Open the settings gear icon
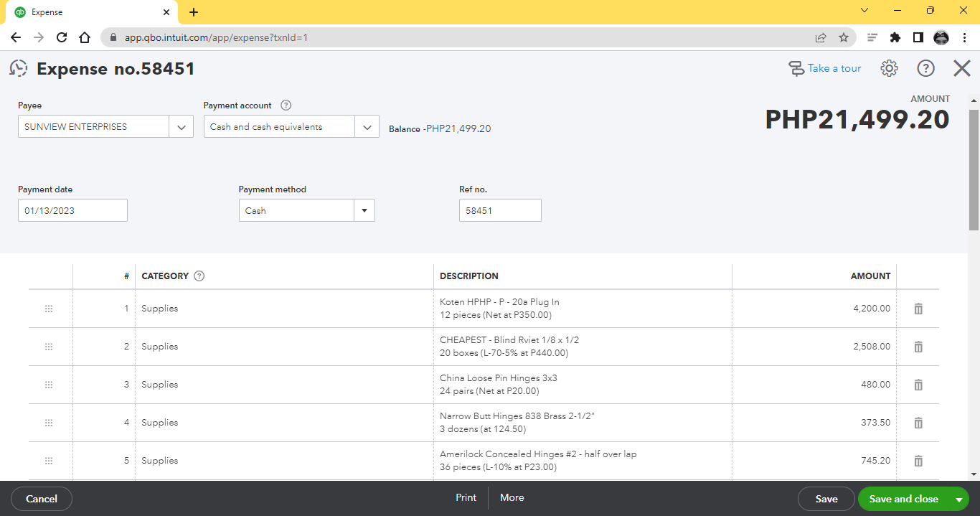Image resolution: width=980 pixels, height=516 pixels. click(889, 68)
